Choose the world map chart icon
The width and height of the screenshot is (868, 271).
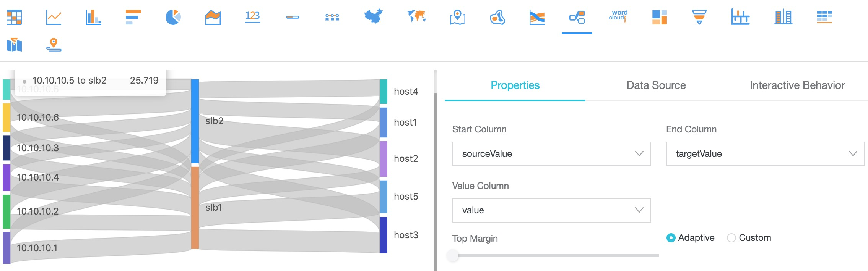416,17
